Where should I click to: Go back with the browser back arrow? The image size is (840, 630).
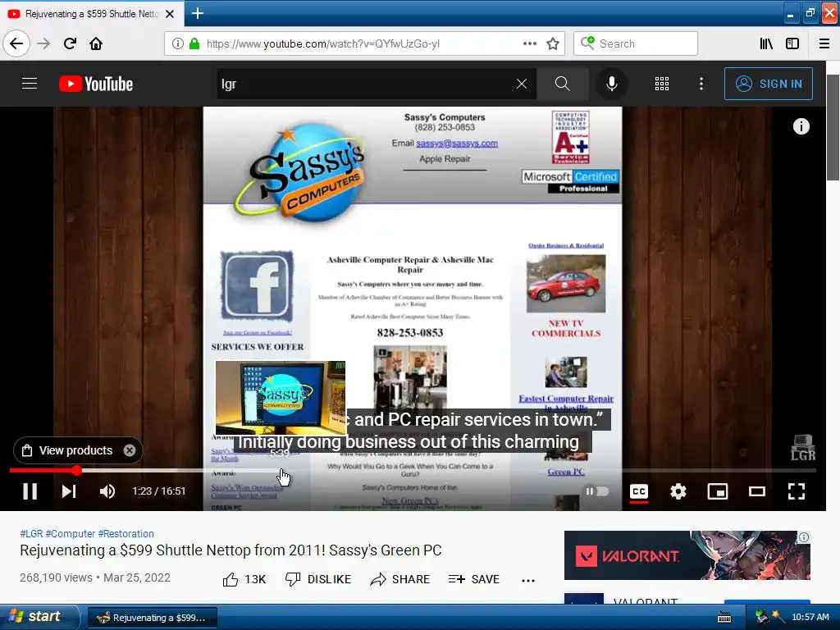pyautogui.click(x=16, y=44)
